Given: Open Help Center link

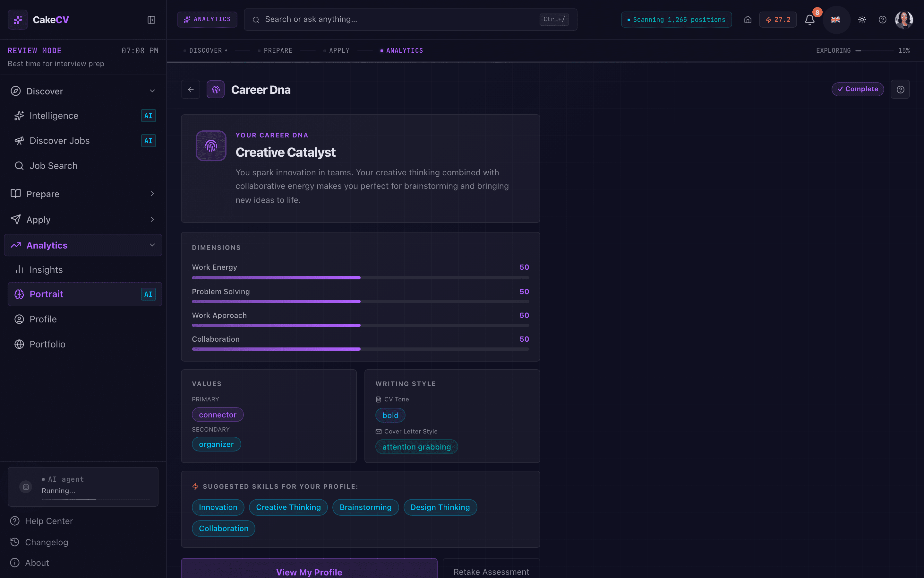Looking at the screenshot, I should tap(41, 521).
